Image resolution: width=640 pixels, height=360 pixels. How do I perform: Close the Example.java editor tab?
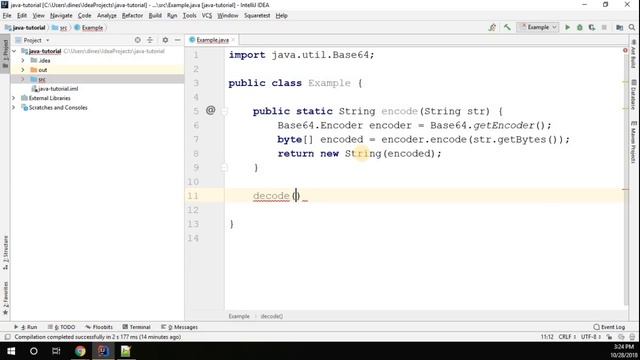233,40
